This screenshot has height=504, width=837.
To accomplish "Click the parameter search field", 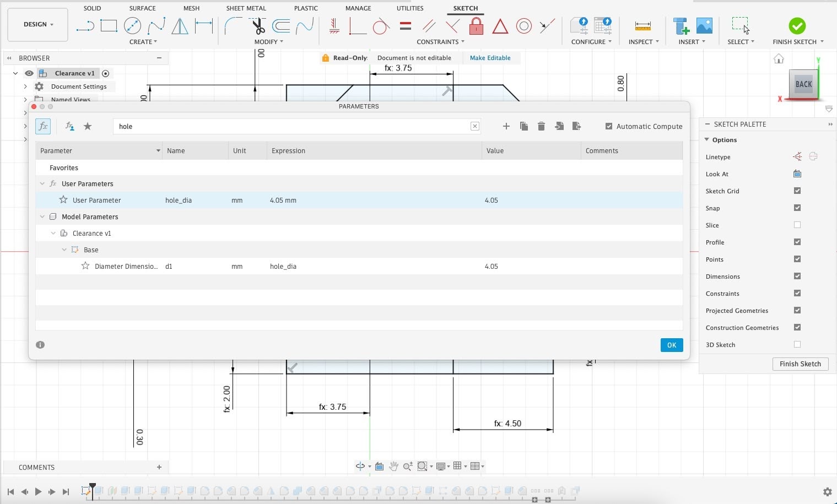I will coord(296,126).
